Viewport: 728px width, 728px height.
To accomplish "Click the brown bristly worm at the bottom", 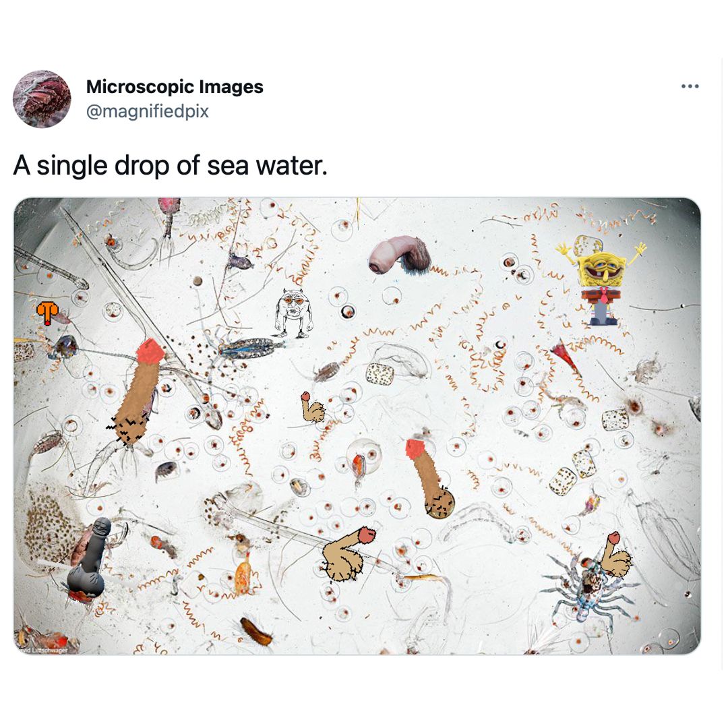I will pos(256,632).
